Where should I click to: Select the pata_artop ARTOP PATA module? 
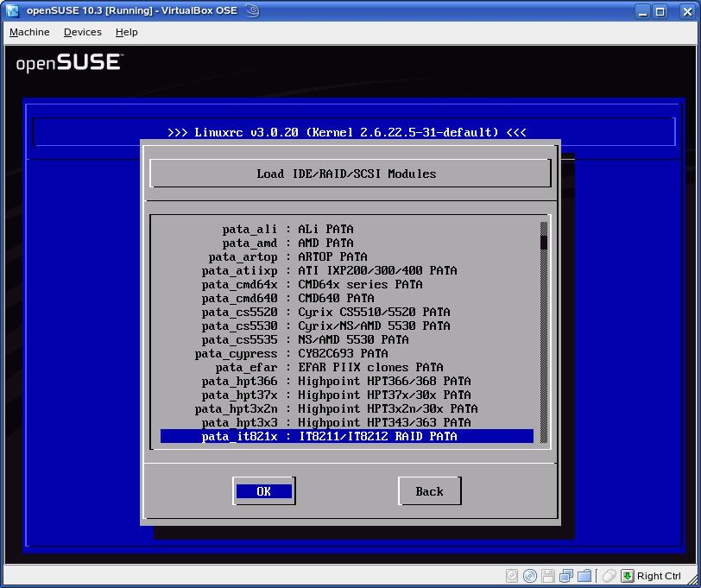click(x=347, y=256)
